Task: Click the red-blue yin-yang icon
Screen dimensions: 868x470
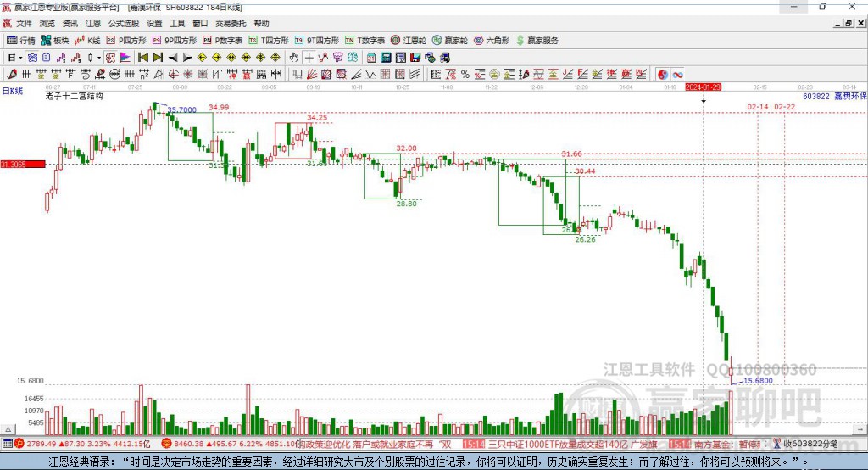Action: [663, 75]
